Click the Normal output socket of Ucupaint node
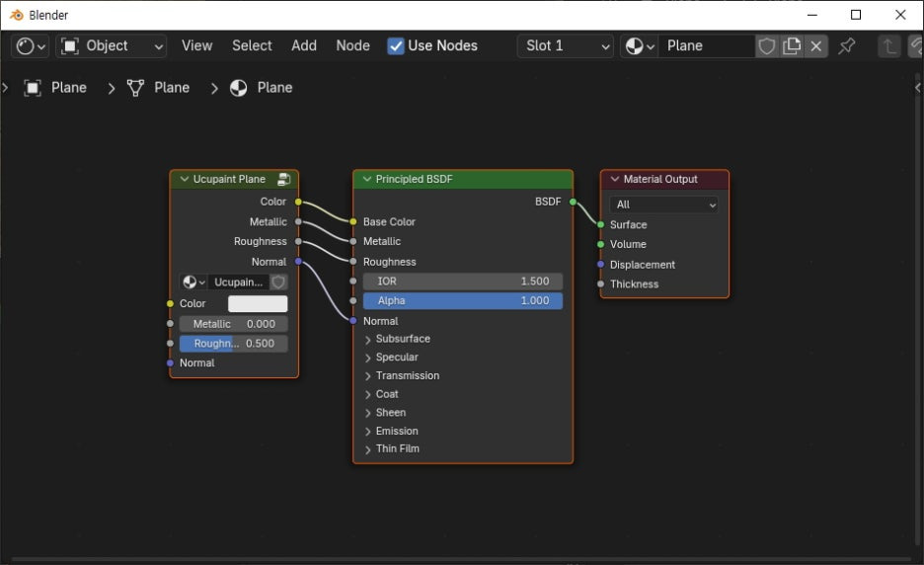Viewport: 924px width, 565px height. (x=298, y=262)
